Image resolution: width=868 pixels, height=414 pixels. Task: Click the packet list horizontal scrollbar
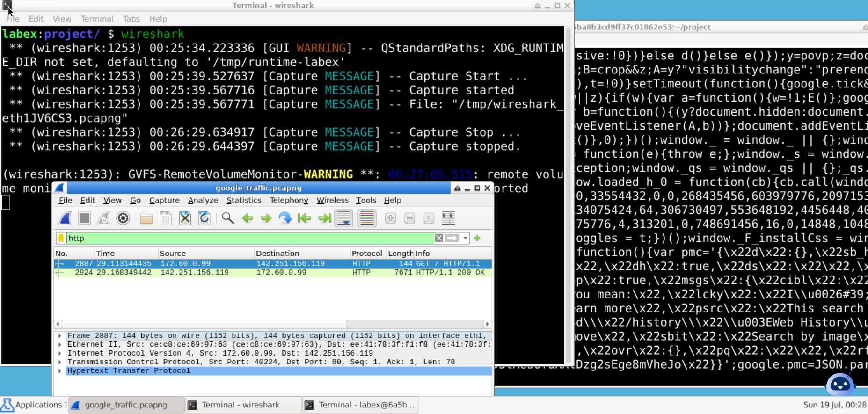pyautogui.click(x=204, y=324)
